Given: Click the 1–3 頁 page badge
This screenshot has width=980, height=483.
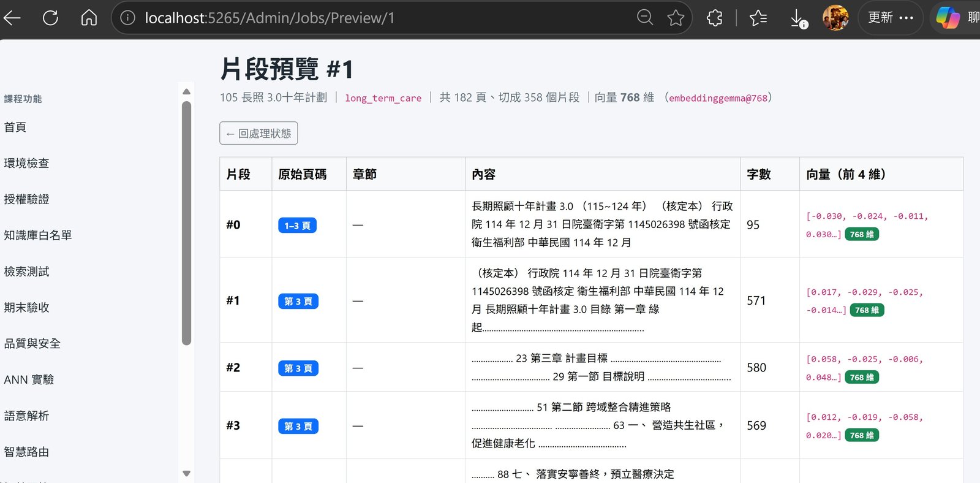Looking at the screenshot, I should pyautogui.click(x=297, y=226).
